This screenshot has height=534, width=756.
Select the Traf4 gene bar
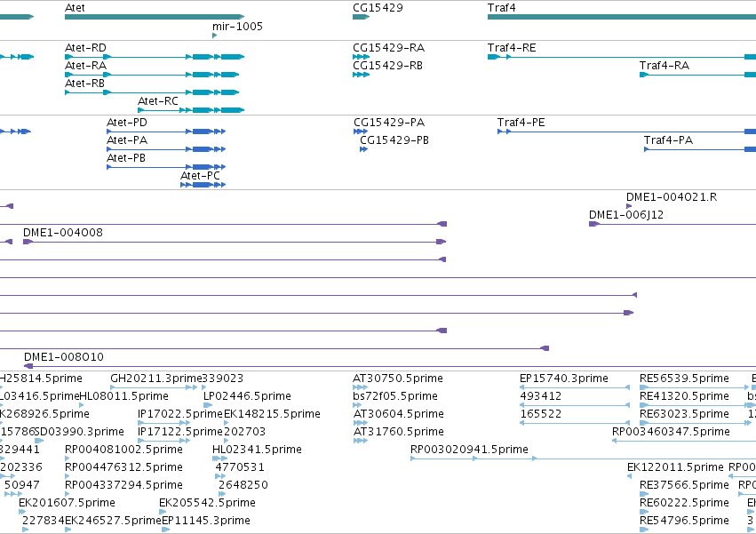[x=622, y=17]
